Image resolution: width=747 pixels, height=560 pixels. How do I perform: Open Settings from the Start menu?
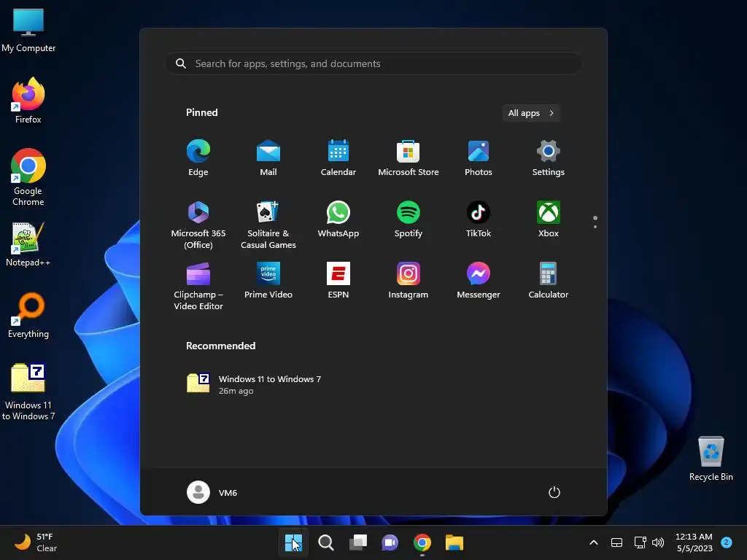[549, 158]
